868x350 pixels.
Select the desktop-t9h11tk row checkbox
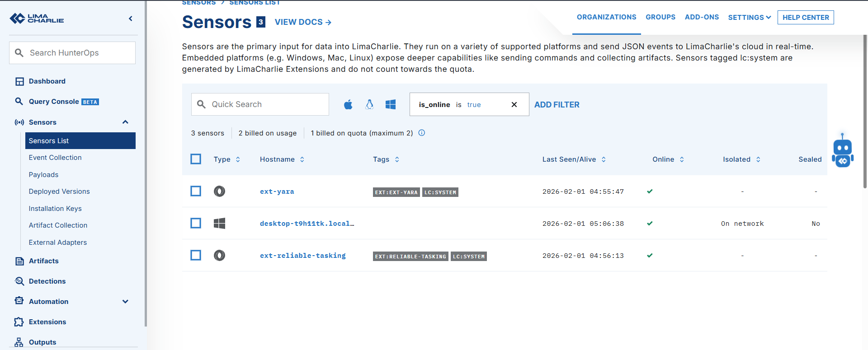196,223
